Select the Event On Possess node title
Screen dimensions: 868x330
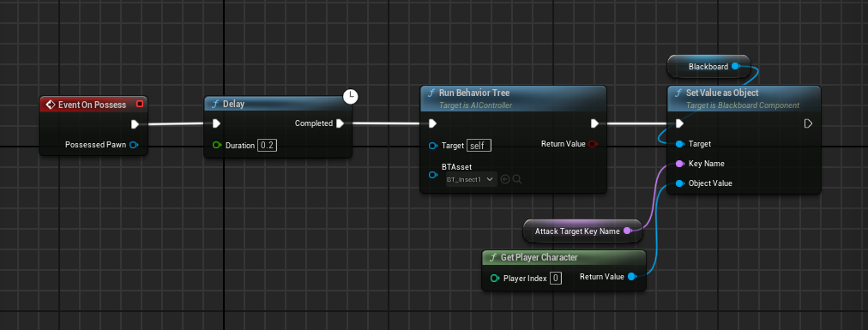pyautogui.click(x=92, y=105)
